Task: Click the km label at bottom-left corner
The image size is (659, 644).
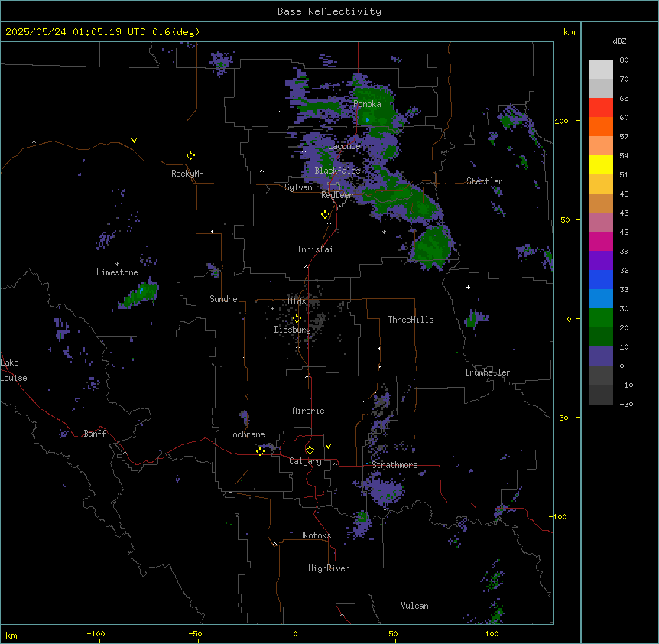Action: pos(11,635)
